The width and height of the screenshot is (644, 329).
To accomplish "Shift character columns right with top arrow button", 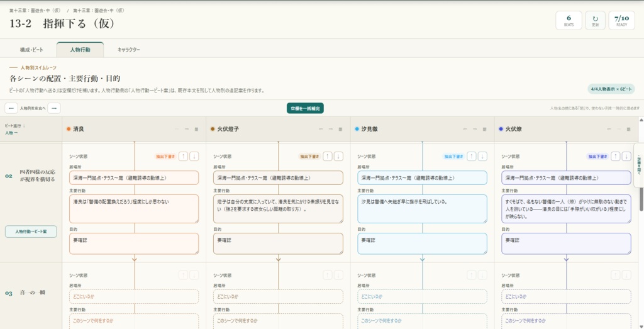I will click(54, 108).
